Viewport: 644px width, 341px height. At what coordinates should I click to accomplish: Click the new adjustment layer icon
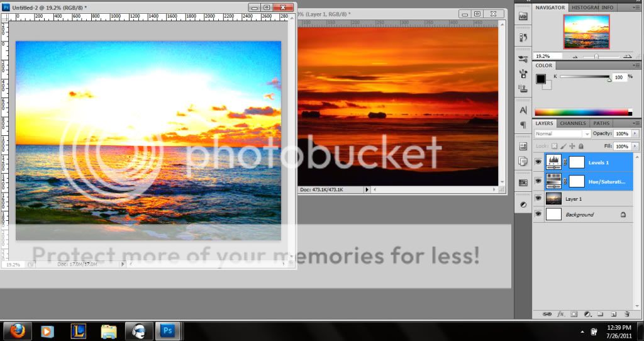pos(587,314)
